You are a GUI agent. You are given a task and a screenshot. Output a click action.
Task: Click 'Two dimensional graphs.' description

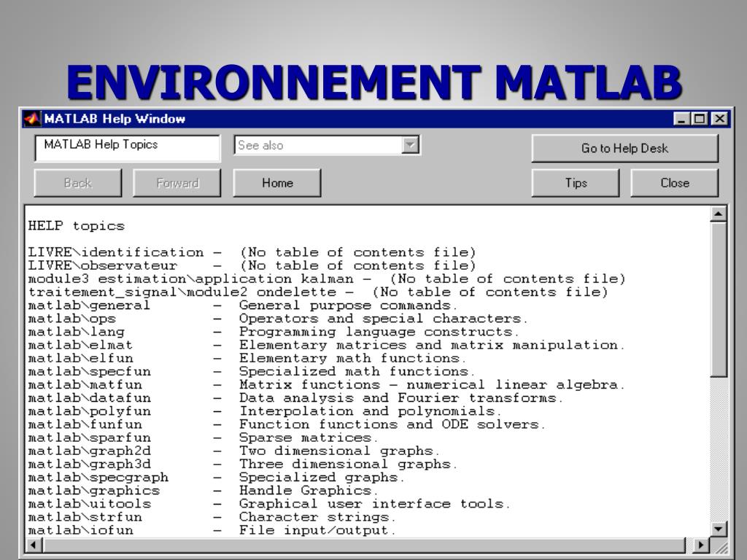[x=339, y=451]
